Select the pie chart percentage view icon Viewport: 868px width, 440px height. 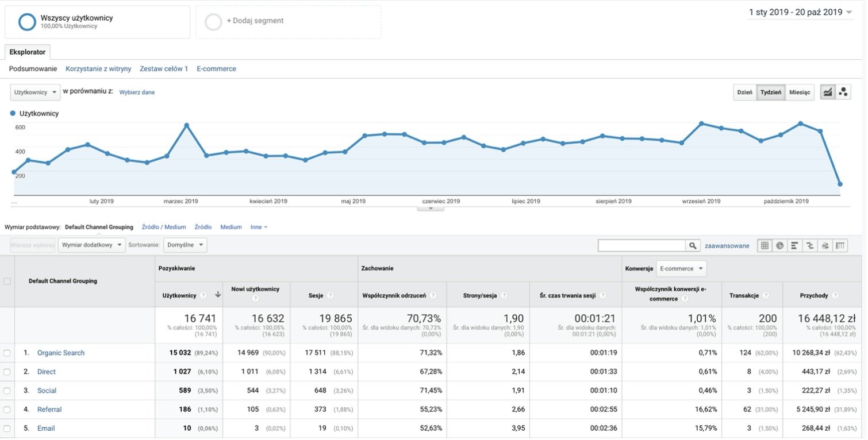pyautogui.click(x=779, y=246)
